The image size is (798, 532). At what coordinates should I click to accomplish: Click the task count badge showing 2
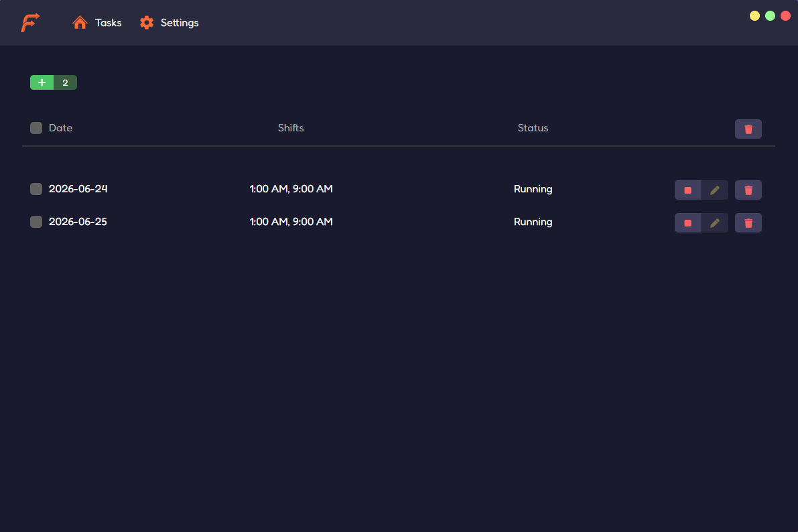coord(65,82)
